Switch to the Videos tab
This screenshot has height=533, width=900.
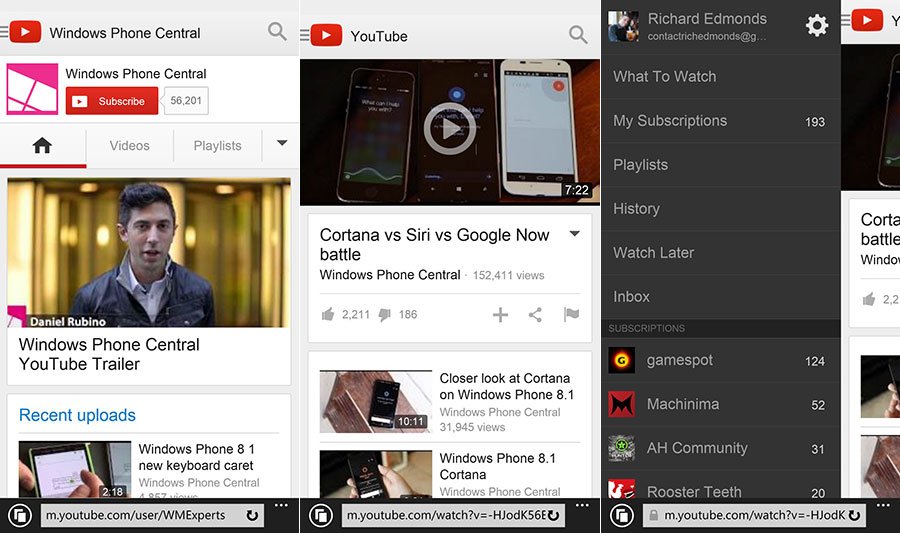click(x=129, y=146)
